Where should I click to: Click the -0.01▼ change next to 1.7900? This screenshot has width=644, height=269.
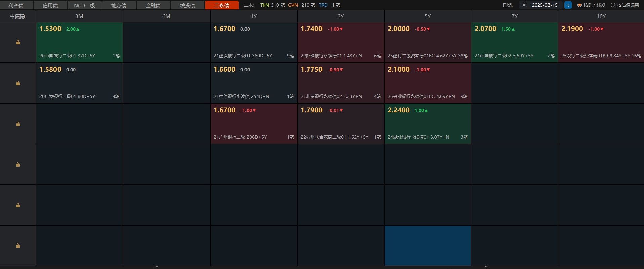pos(336,111)
